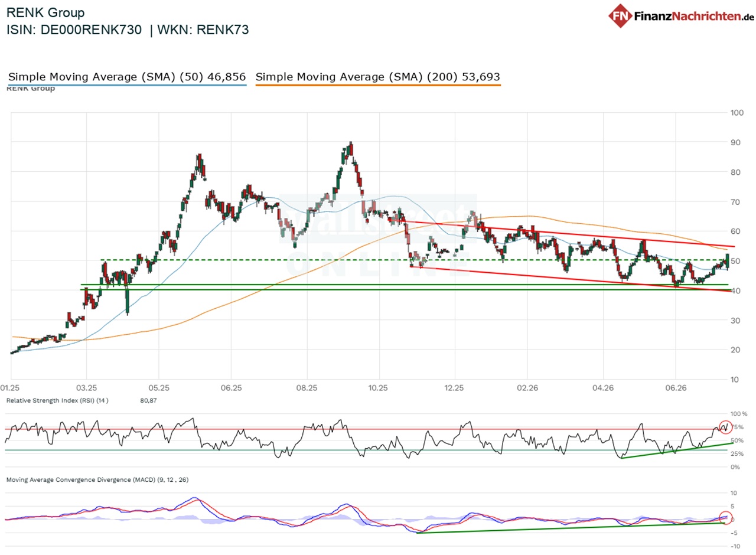Viewport: 756px width, 555px height.
Task: Click the 05.25 date axis label
Action: 158,388
